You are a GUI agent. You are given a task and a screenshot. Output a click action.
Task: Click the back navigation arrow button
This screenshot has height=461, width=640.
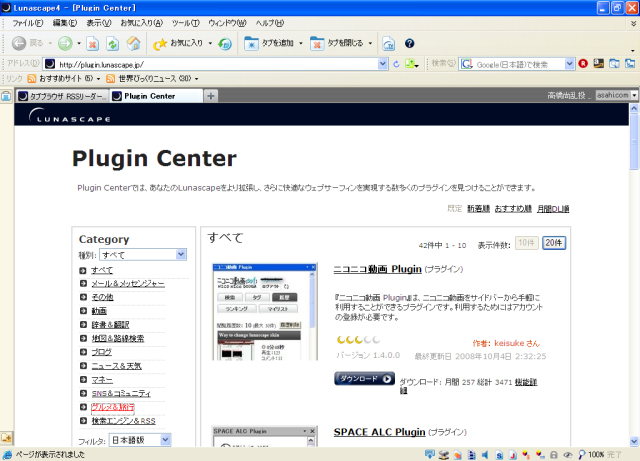point(19,43)
